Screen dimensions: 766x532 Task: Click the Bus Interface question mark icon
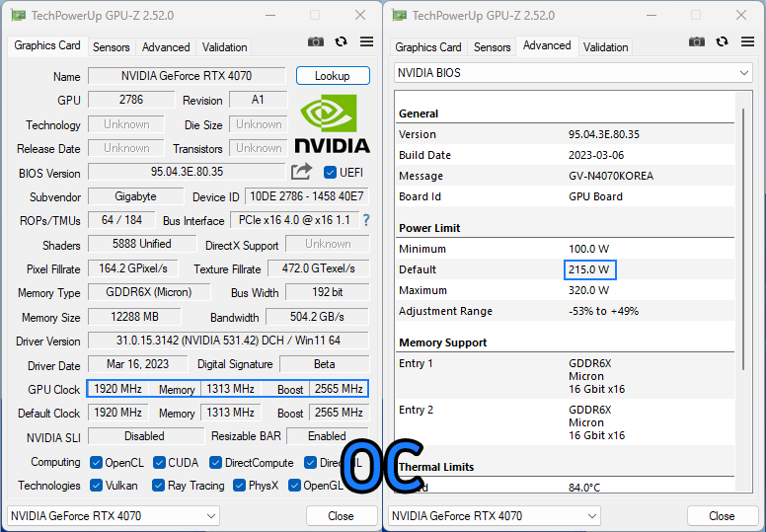(366, 220)
